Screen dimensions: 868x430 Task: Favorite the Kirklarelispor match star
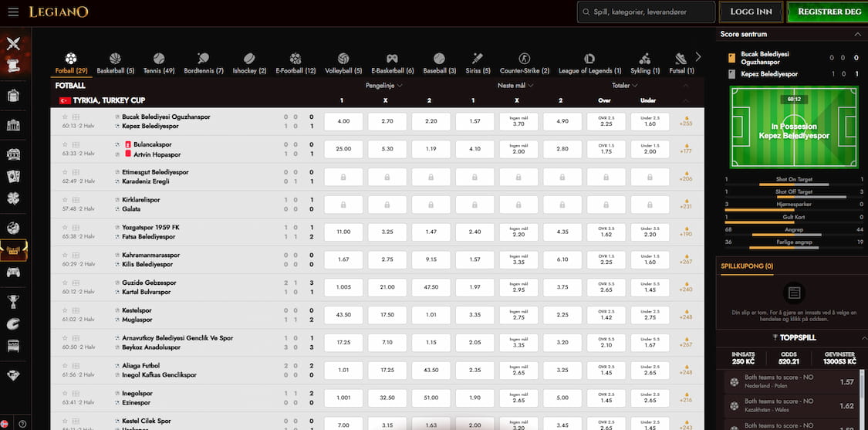coord(65,199)
